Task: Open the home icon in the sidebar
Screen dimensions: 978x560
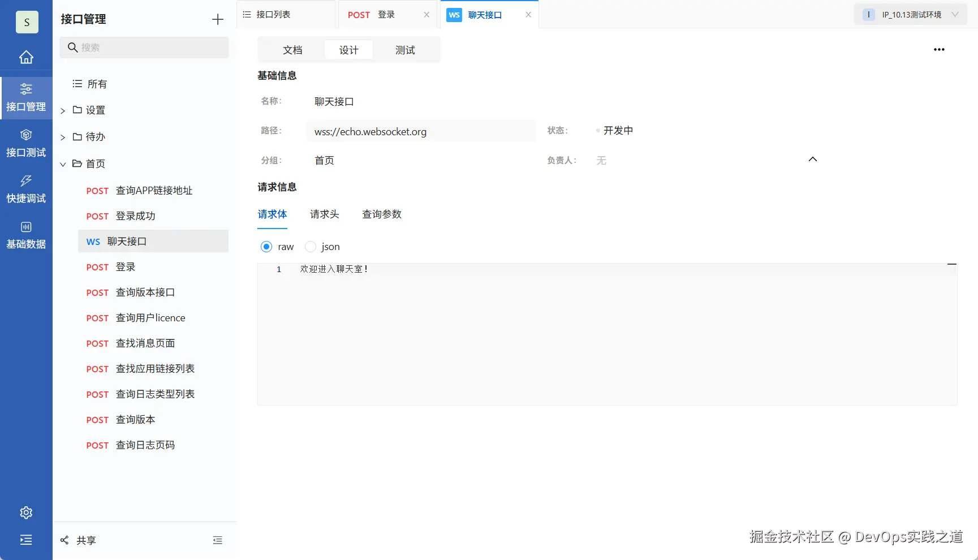Action: point(26,57)
